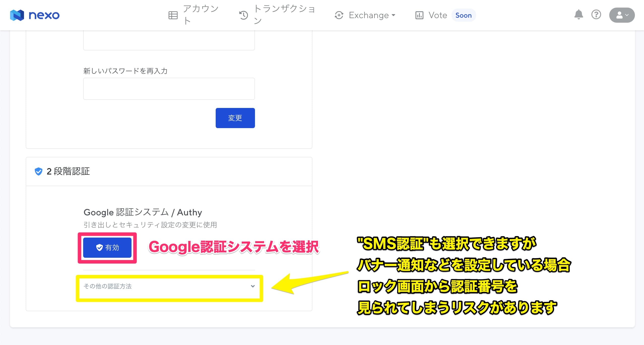
Task: Open the help question mark icon
Action: pos(596,14)
